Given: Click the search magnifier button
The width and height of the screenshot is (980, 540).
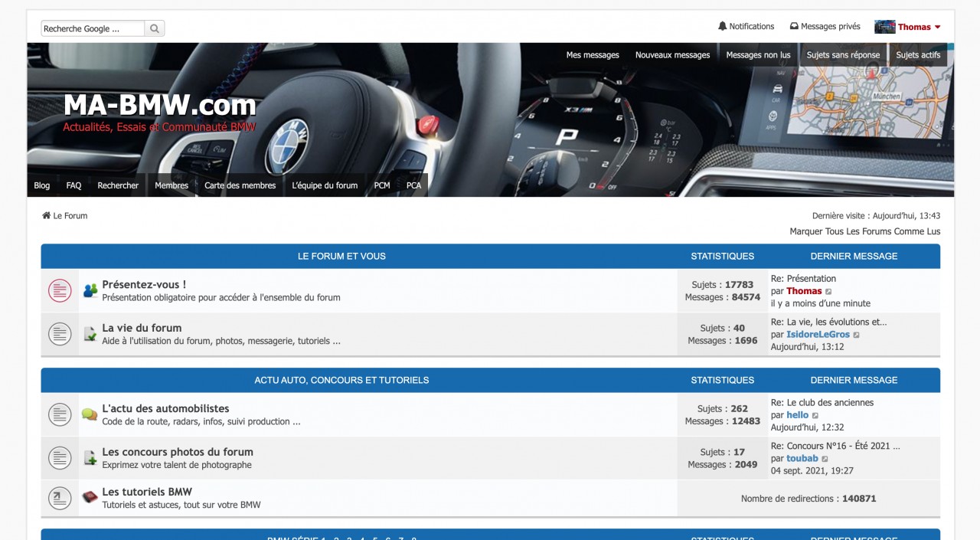Looking at the screenshot, I should (x=155, y=28).
